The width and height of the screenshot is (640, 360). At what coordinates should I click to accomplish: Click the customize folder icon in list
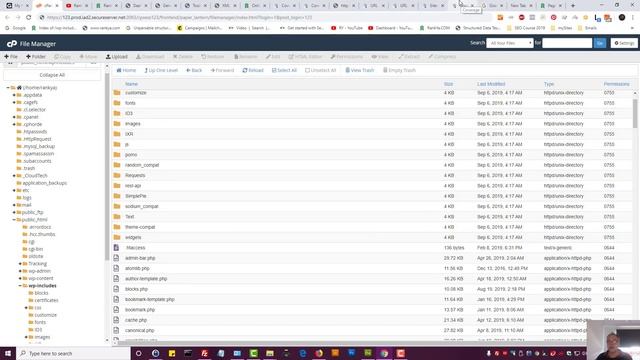tap(117, 93)
